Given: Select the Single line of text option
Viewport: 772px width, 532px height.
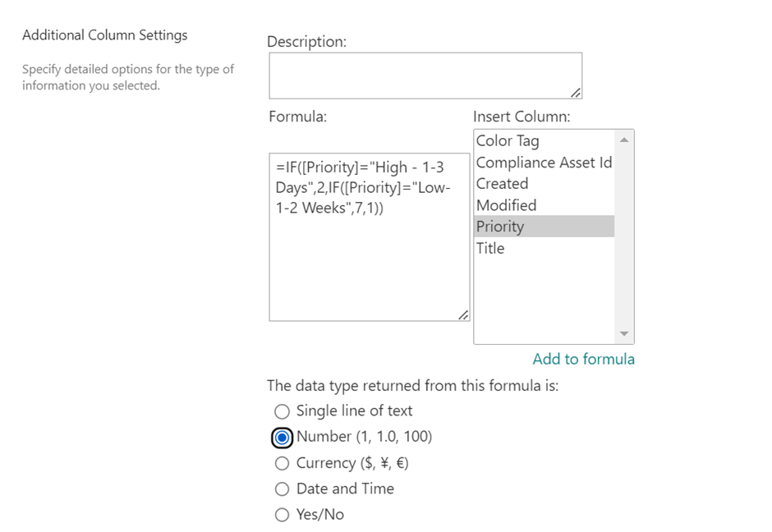Looking at the screenshot, I should [x=283, y=411].
